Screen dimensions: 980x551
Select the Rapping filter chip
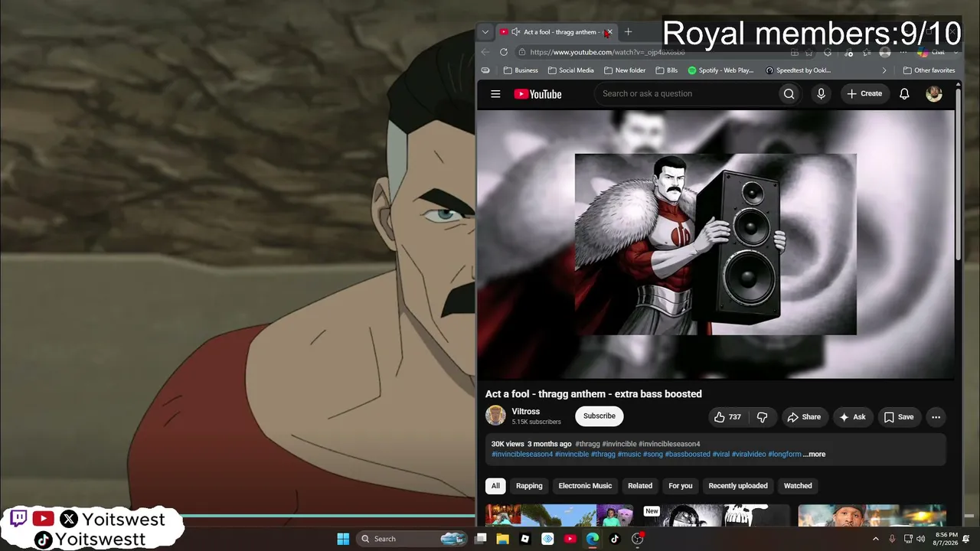[x=529, y=486]
